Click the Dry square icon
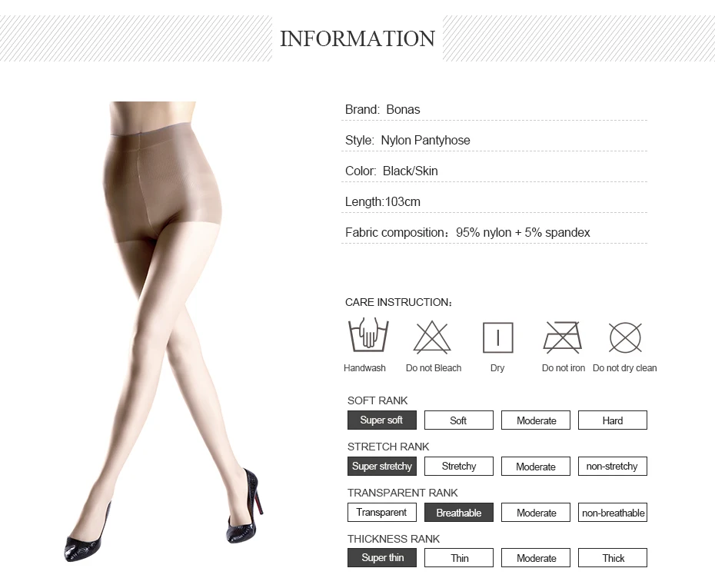 [x=498, y=337]
